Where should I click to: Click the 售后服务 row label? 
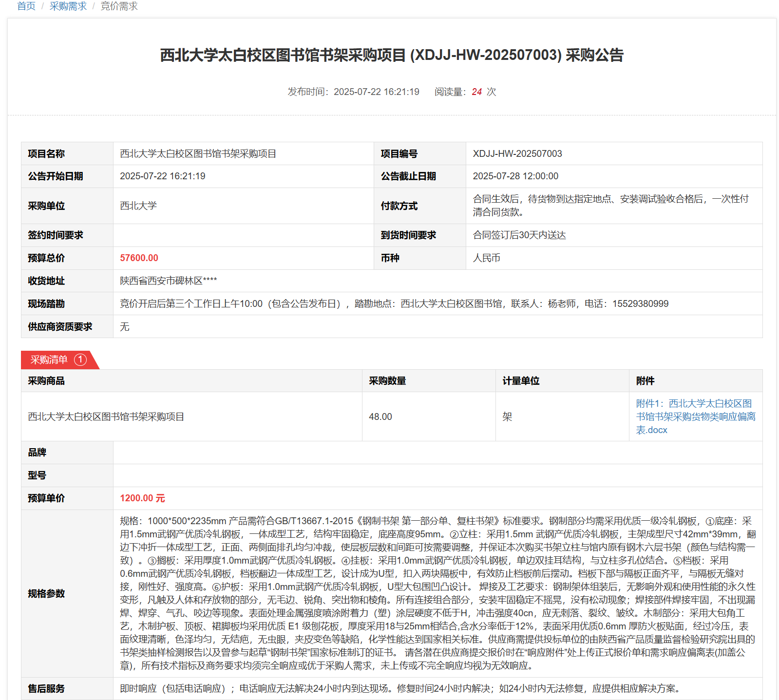(46, 689)
